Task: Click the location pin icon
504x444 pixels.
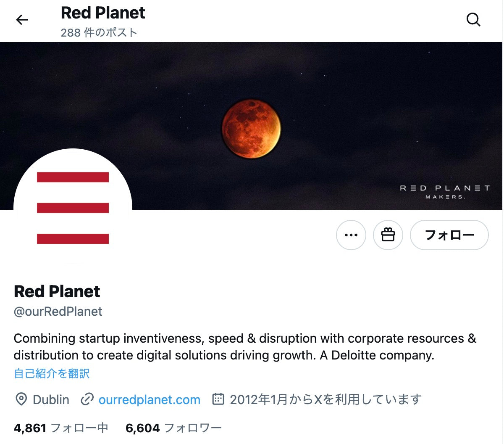Action: coord(21,399)
